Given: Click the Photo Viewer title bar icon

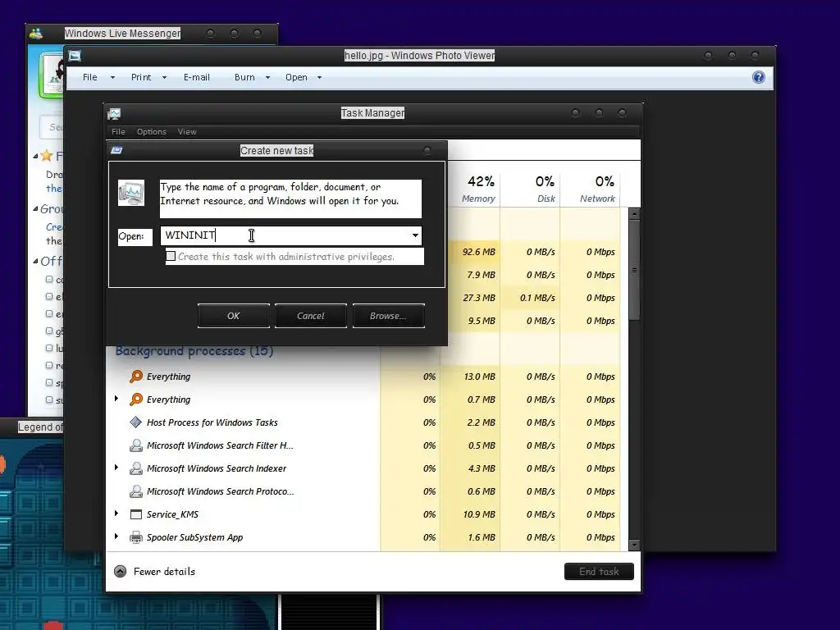Looking at the screenshot, I should [x=75, y=56].
